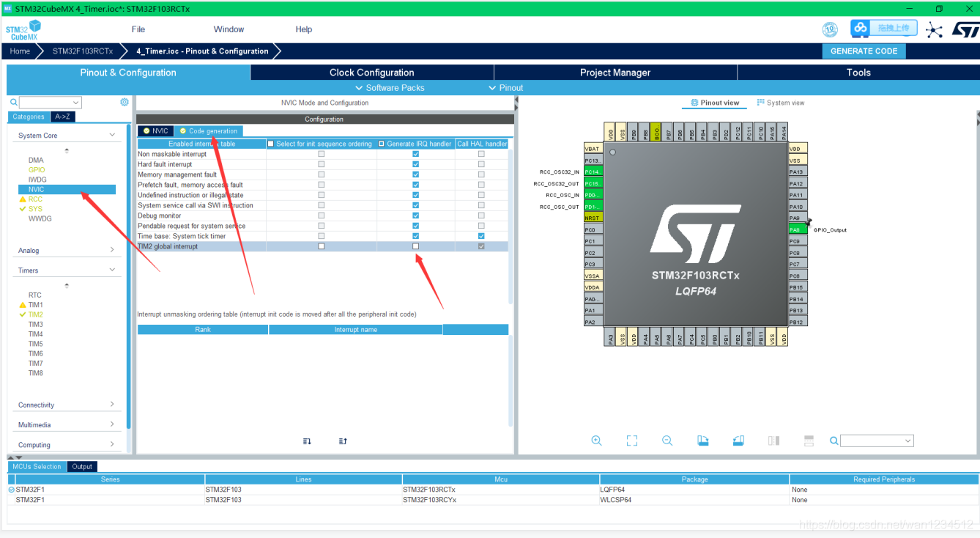
Task: Collapse the System Core category
Action: click(x=112, y=136)
